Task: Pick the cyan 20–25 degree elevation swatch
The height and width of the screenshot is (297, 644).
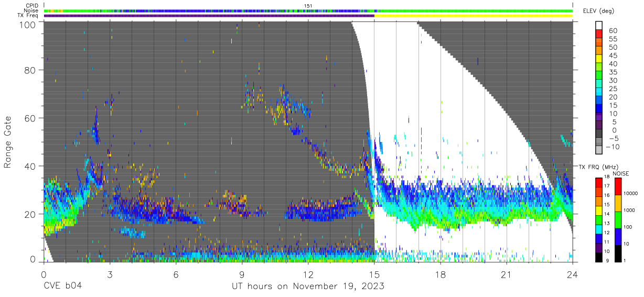Action: (599, 92)
